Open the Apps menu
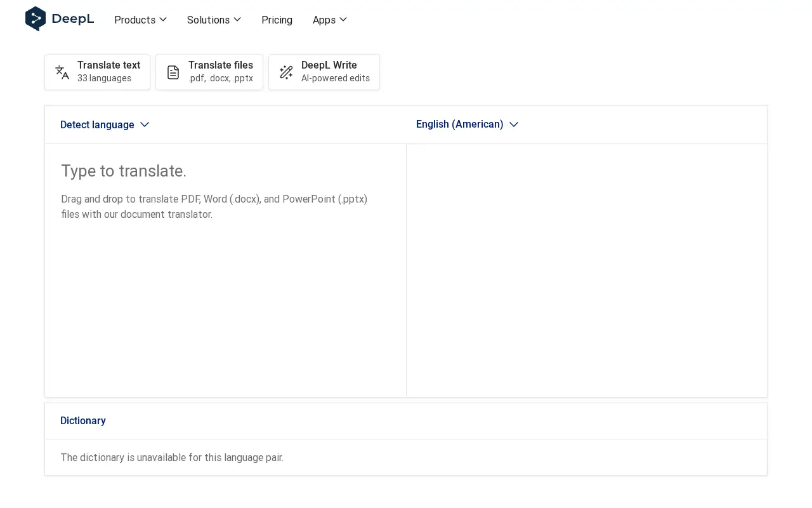This screenshot has height=508, width=812. click(330, 20)
